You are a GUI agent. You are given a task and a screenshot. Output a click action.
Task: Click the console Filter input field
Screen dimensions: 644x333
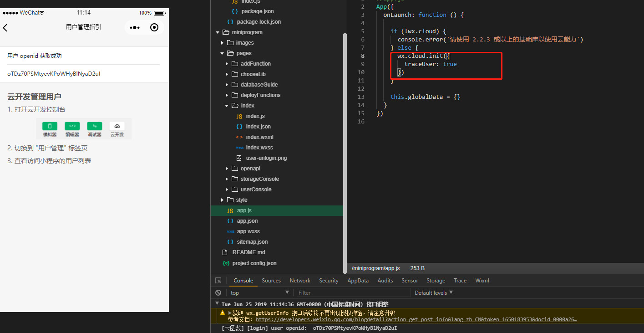pos(353,292)
